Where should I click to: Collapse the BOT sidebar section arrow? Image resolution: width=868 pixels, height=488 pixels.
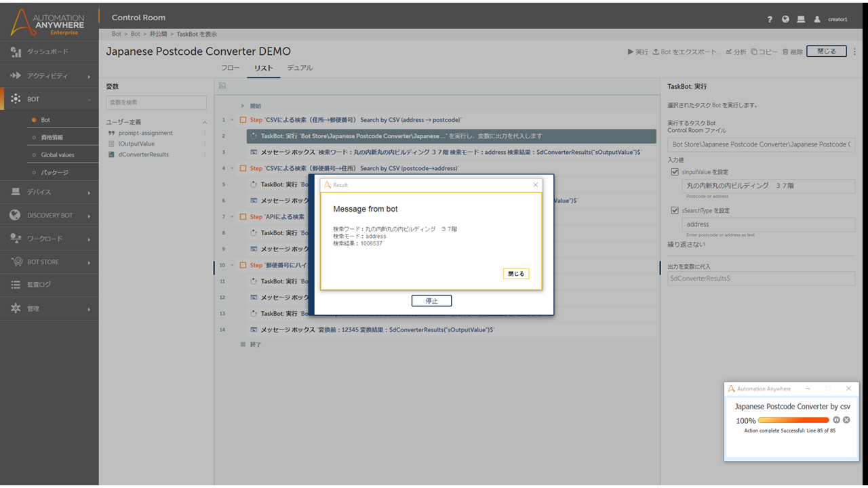point(89,100)
